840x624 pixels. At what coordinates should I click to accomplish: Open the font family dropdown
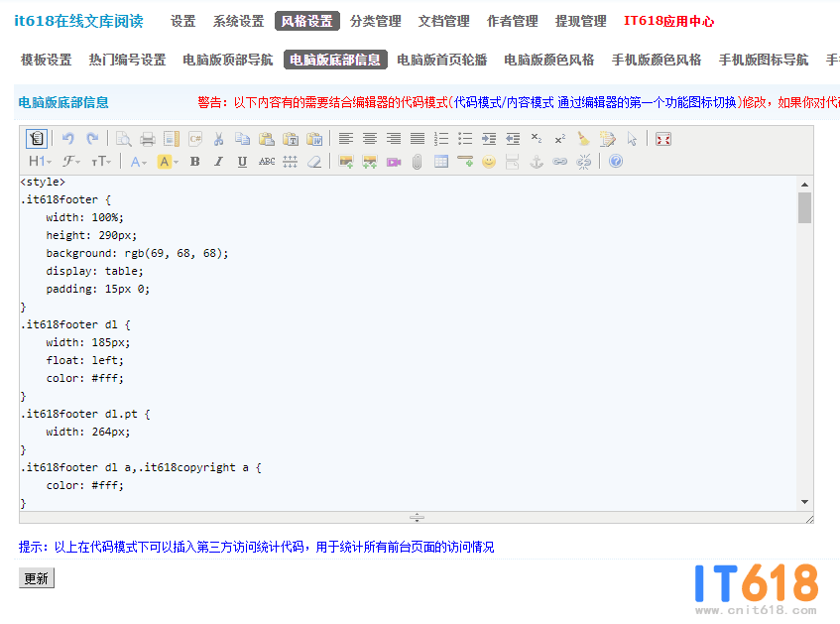click(71, 162)
